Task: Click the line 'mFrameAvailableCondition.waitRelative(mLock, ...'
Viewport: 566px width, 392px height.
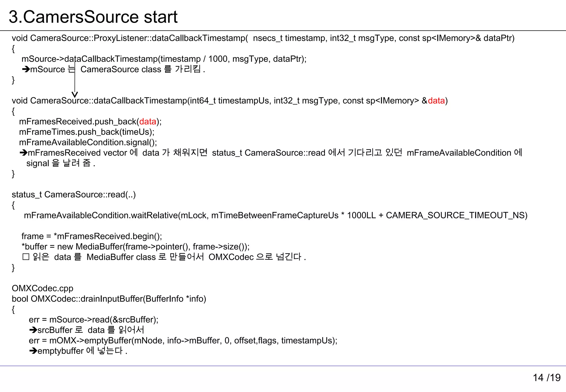Action: tap(276, 215)
